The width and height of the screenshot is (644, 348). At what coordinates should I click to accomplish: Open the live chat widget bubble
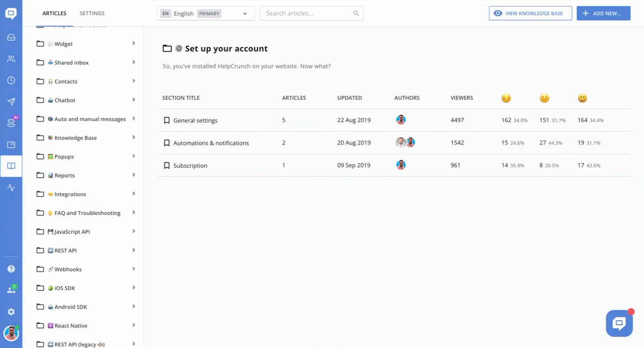point(619,323)
